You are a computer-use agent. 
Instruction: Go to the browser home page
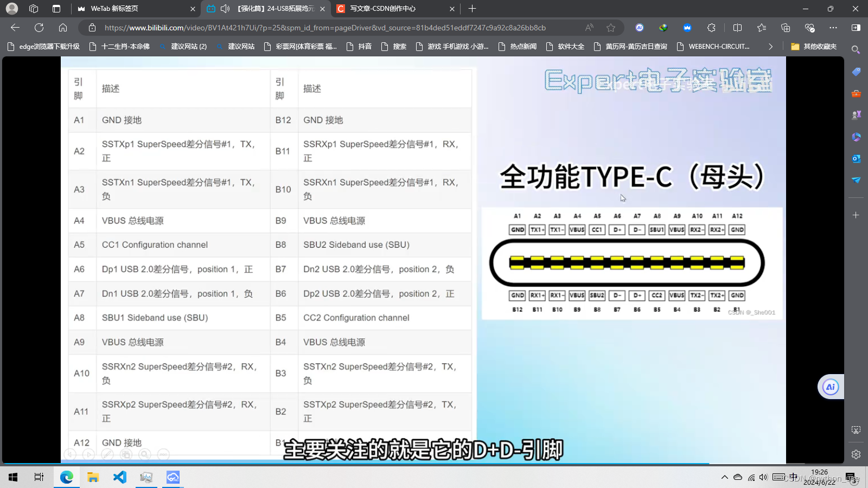click(63, 28)
